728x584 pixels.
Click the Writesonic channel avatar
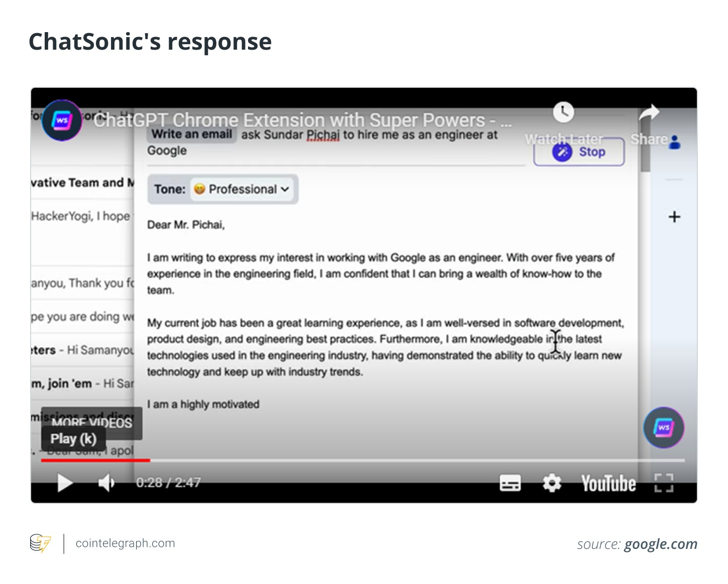click(x=62, y=120)
